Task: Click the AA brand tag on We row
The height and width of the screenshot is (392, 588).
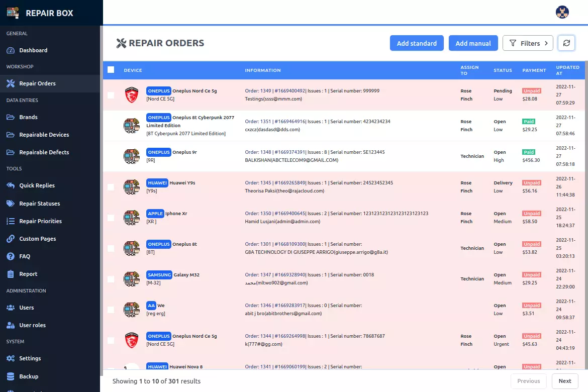Action: [x=151, y=306]
